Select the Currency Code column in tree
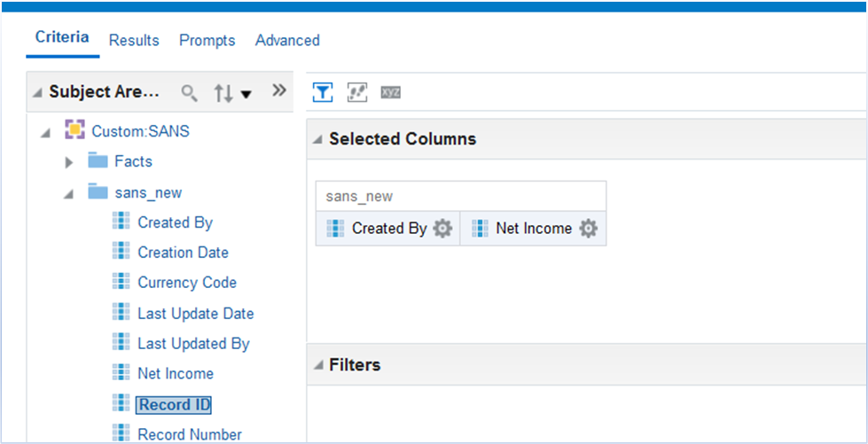This screenshot has height=444, width=868. tap(186, 283)
